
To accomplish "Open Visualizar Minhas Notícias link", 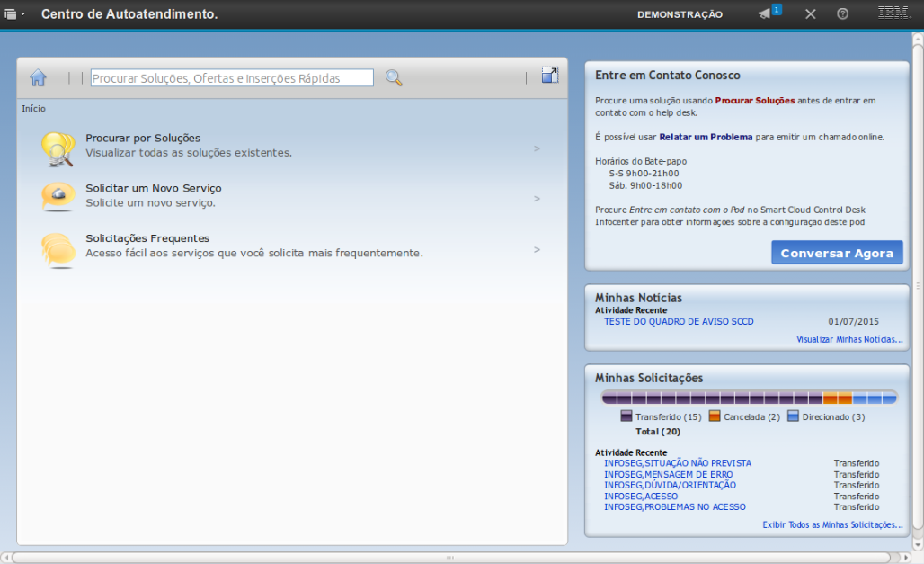I will click(x=848, y=339).
